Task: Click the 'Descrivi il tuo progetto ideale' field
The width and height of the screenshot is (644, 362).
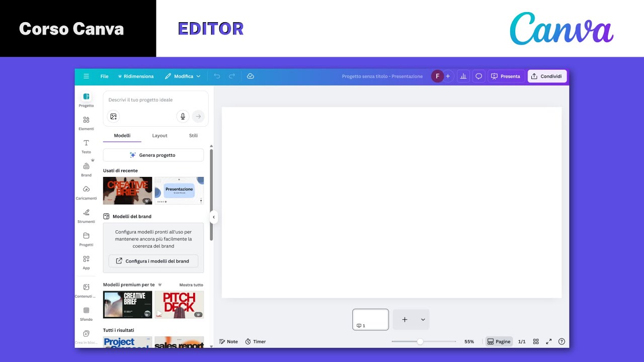Action: 155,100
